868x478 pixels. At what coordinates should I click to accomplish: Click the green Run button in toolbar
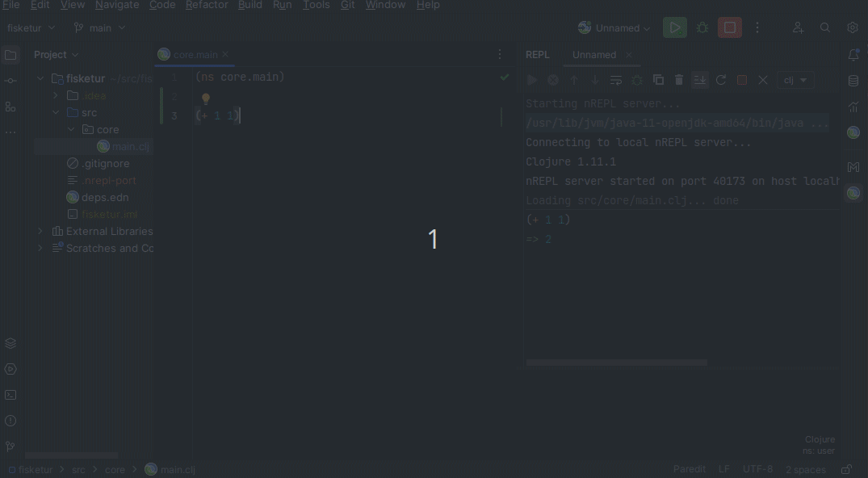(674, 27)
